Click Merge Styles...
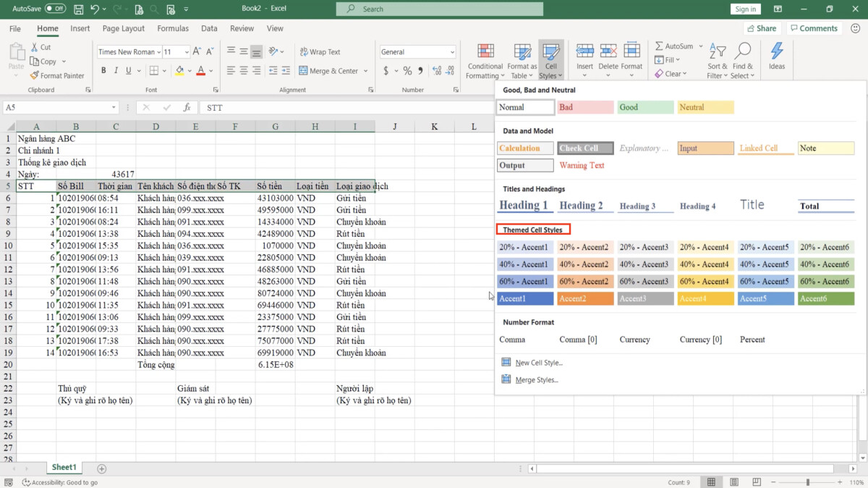Image resolution: width=868 pixels, height=488 pixels. tap(537, 379)
